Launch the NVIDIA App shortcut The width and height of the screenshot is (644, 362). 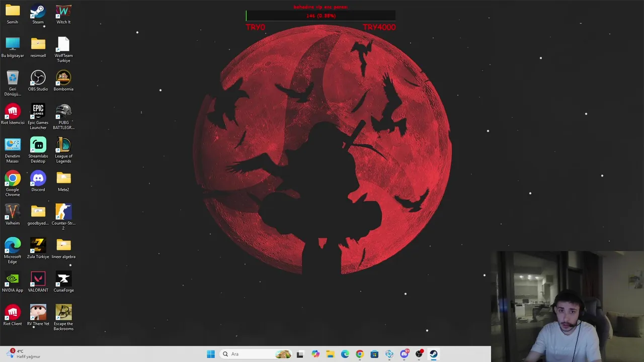[x=13, y=282]
